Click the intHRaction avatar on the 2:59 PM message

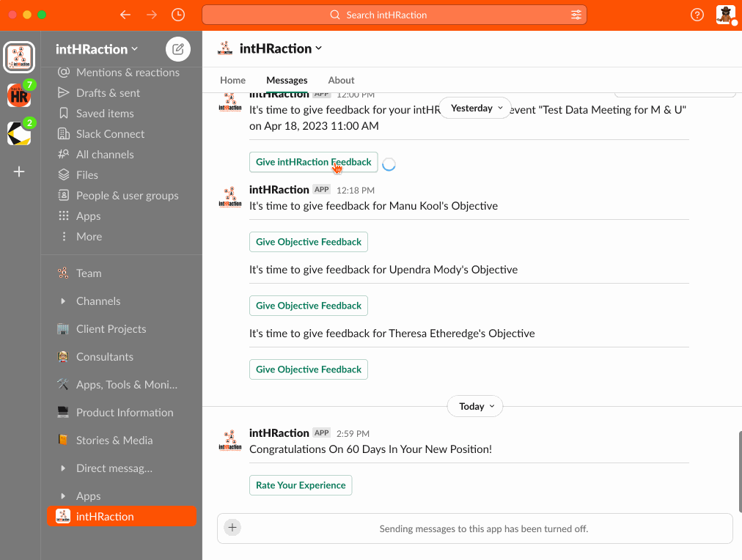[x=230, y=441]
